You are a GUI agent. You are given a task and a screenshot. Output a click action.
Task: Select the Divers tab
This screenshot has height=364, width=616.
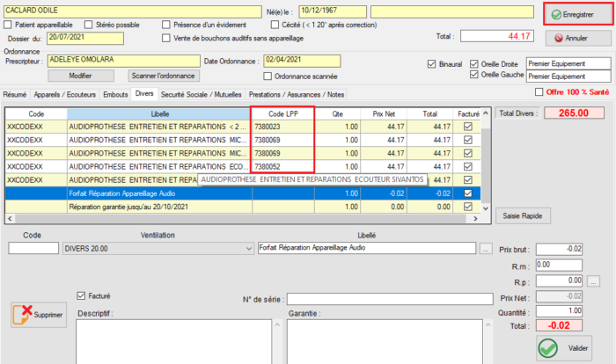click(x=144, y=93)
